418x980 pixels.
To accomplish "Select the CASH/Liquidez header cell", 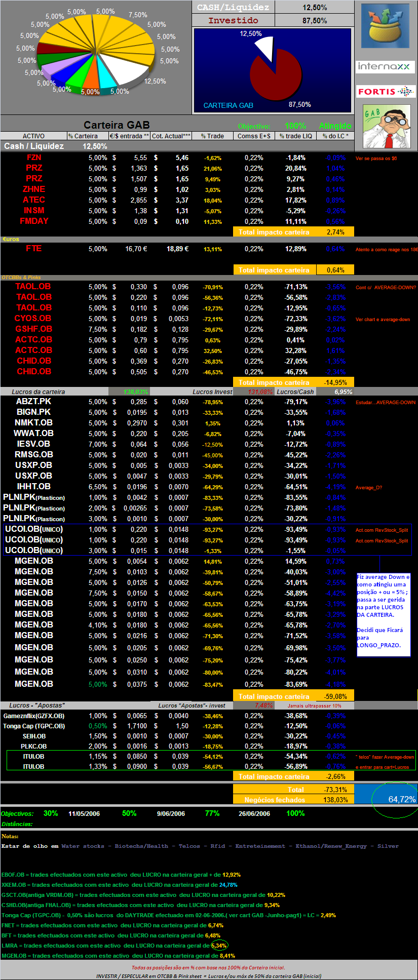I will coord(233,7).
